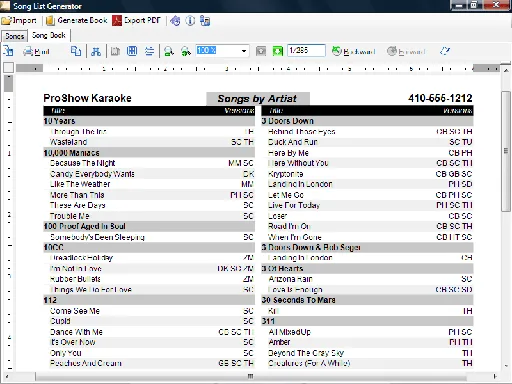
Task: Click the song Come See Me
Action: click(x=75, y=311)
